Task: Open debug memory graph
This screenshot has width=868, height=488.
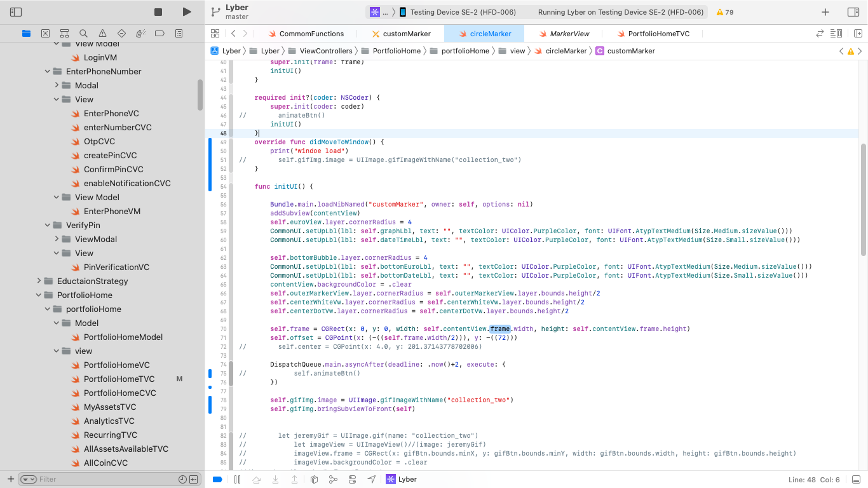Action: 333,479
